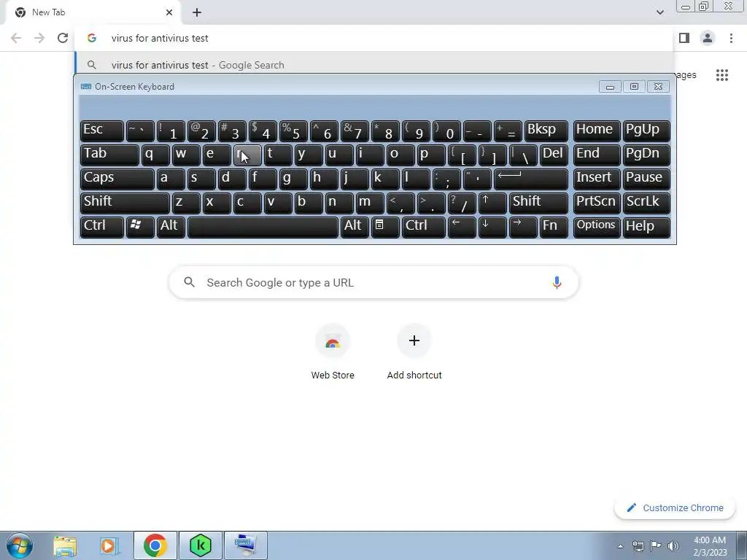This screenshot has width=747, height=560.
Task: Toggle the left Alt key
Action: [x=171, y=227]
